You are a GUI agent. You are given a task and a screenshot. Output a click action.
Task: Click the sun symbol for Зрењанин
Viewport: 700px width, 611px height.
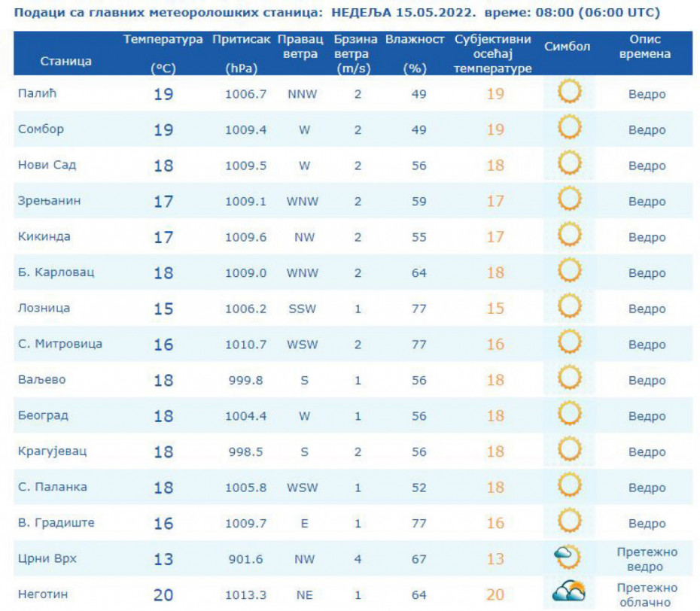[x=570, y=199]
